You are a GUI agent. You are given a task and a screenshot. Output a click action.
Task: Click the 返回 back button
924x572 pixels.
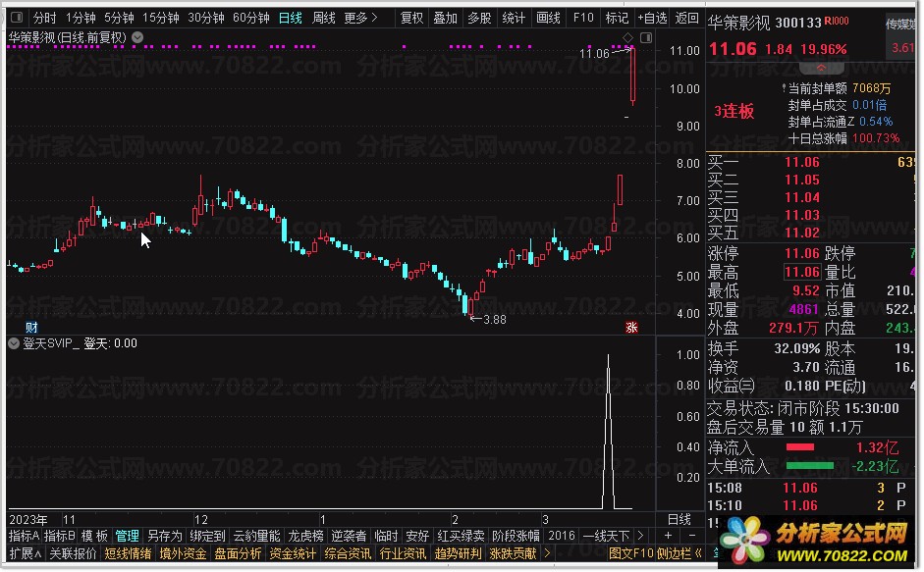coord(686,18)
